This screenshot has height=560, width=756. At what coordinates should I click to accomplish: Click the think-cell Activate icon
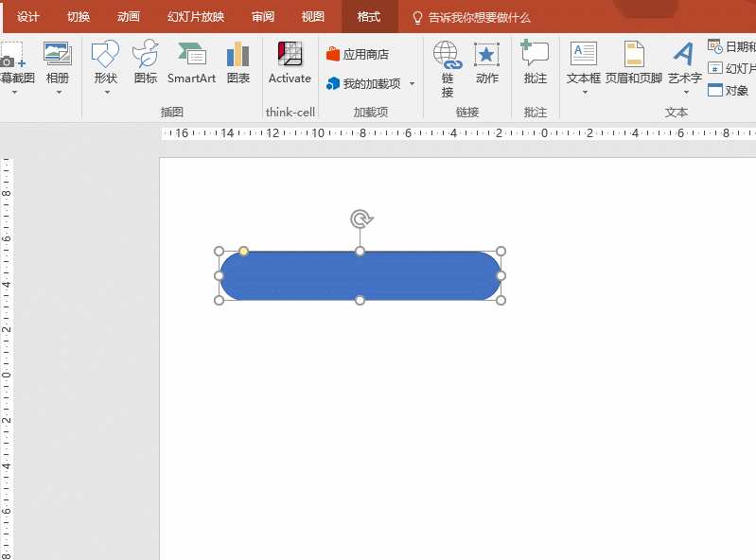pos(290,62)
